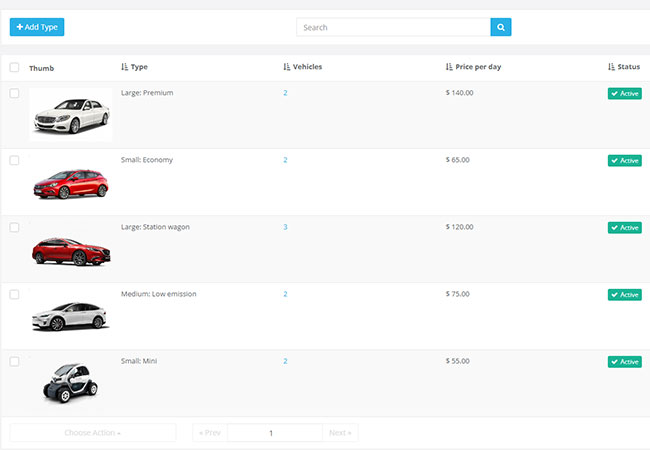Sort table by Type column

pyautogui.click(x=134, y=67)
